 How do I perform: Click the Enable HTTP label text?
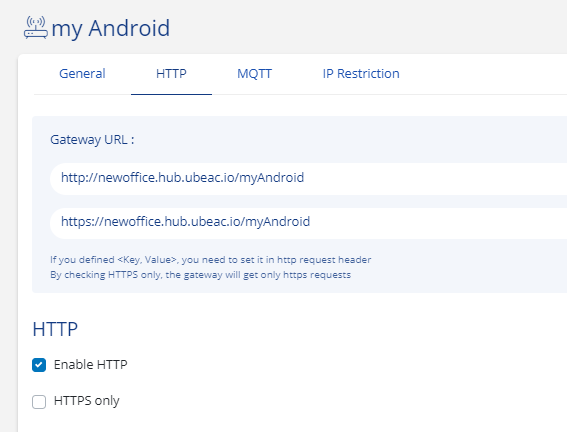click(90, 365)
